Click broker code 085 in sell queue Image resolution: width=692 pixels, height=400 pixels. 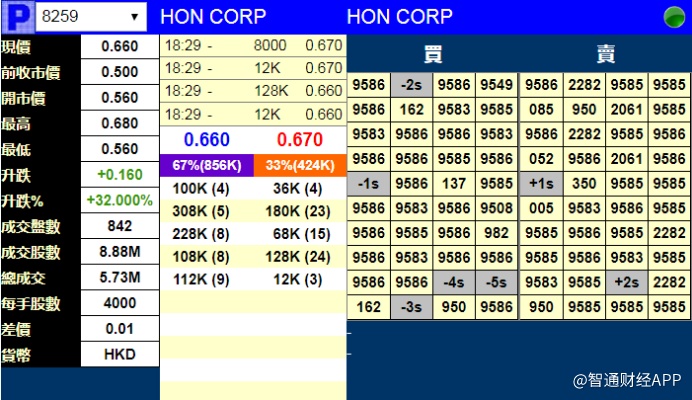[541, 109]
